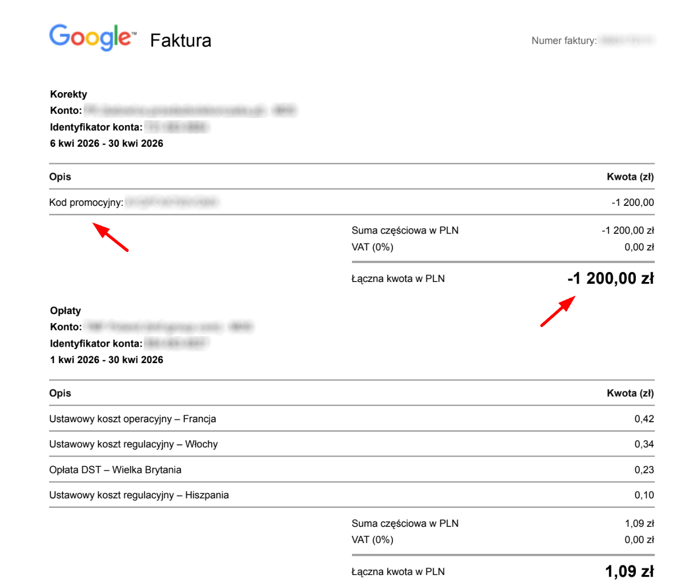Select the "Opłaty" section heading
Screen dimensions: 700x588
coord(66,311)
